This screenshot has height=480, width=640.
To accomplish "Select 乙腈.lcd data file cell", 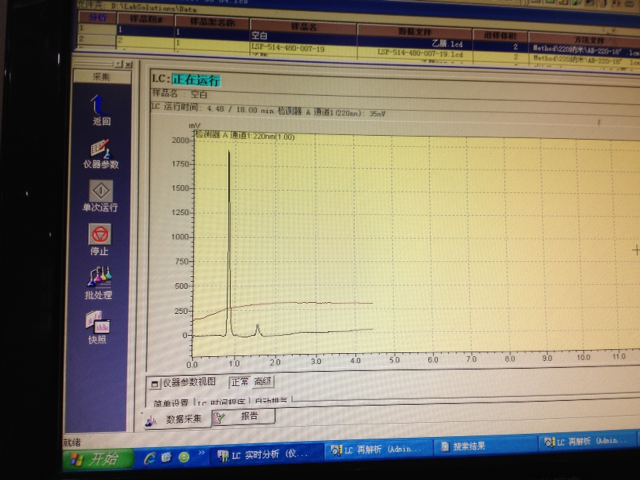I will click(x=415, y=43).
